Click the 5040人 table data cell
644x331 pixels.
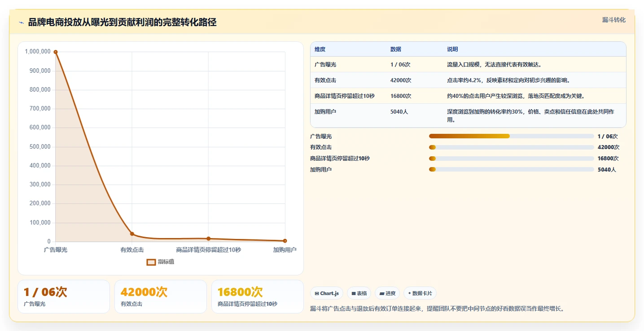(399, 112)
